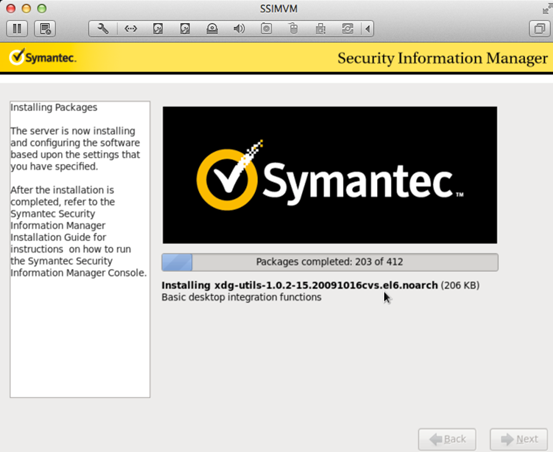Open the snapshots button in toolbar
The image size is (553, 452).
click(45, 29)
